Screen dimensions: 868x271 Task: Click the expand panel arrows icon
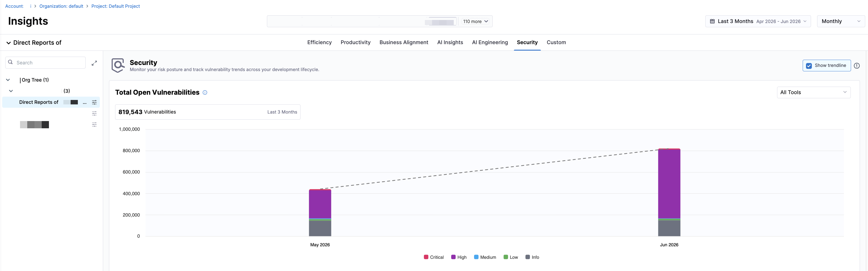(x=94, y=63)
